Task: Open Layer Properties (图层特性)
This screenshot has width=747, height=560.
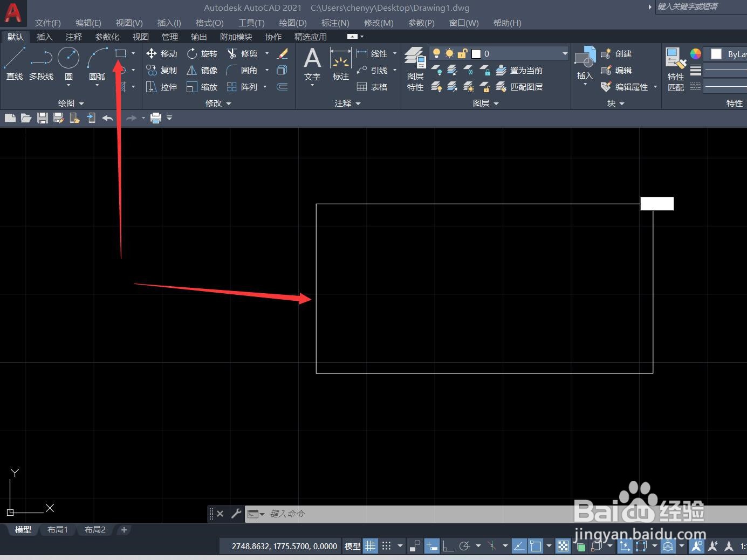Action: tap(415, 69)
